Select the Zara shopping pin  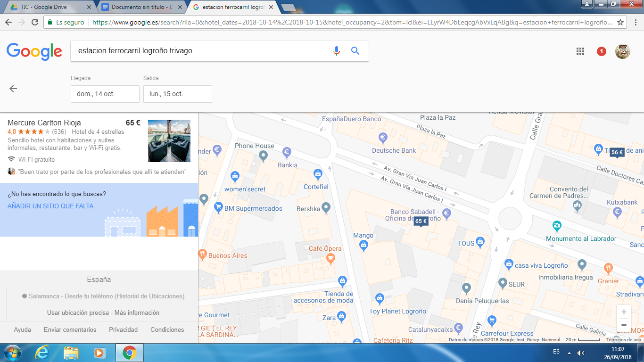point(342,317)
